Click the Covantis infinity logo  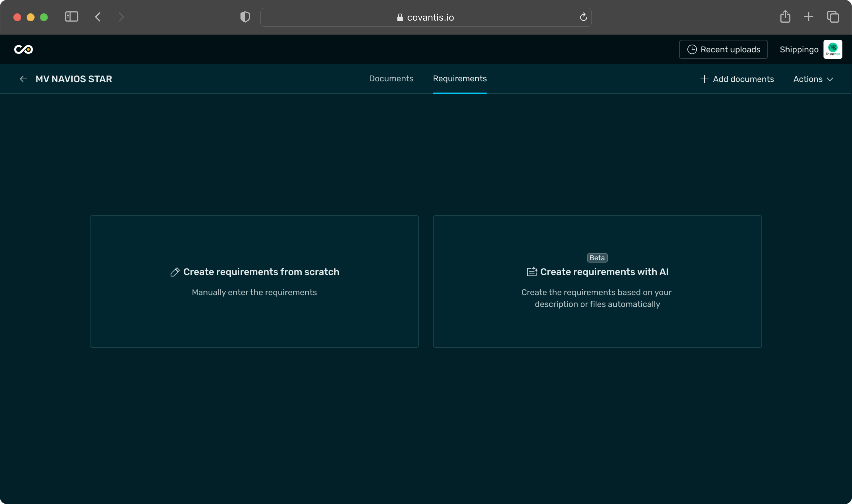pos(23,49)
